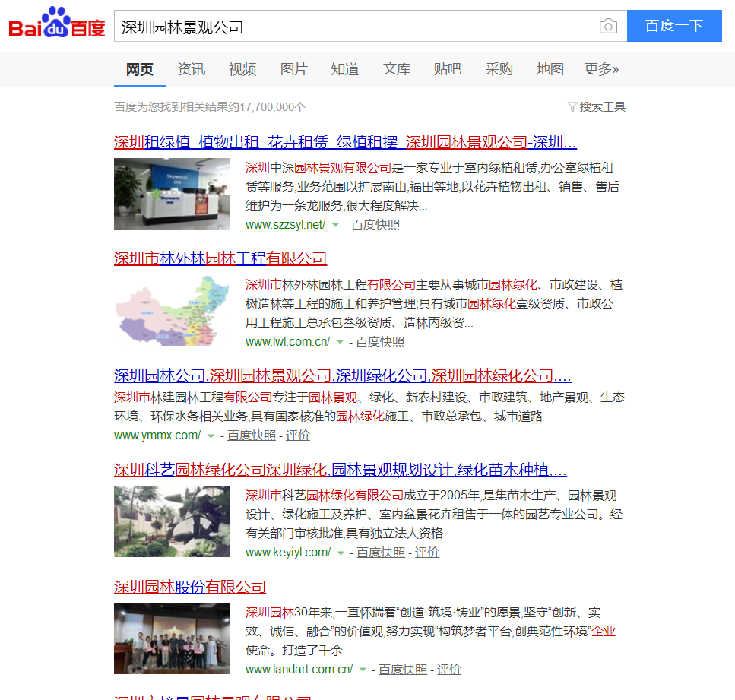
Task: Open camera image search icon
Action: pos(608,27)
